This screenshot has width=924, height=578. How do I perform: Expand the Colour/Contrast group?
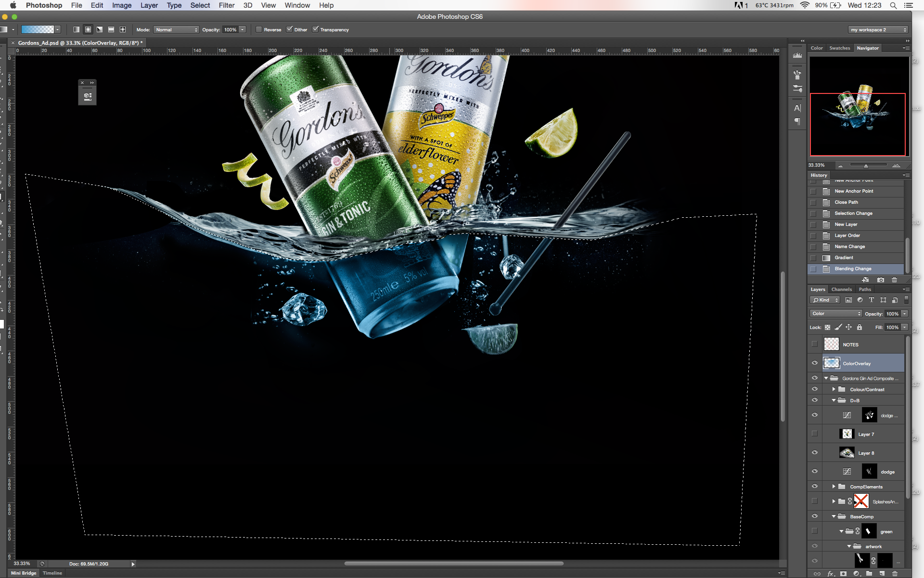834,389
